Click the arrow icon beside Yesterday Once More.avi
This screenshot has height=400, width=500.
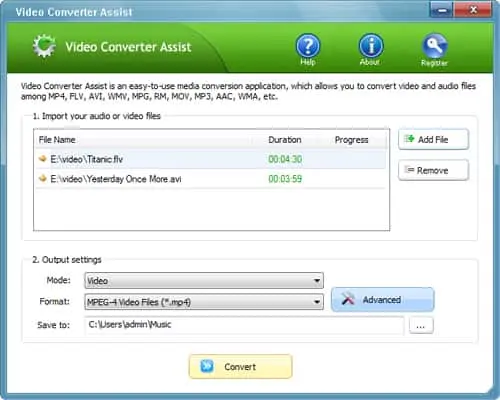click(x=42, y=179)
